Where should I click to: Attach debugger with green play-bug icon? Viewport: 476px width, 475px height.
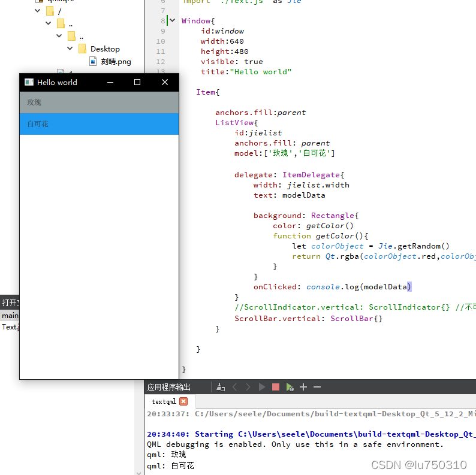point(290,387)
